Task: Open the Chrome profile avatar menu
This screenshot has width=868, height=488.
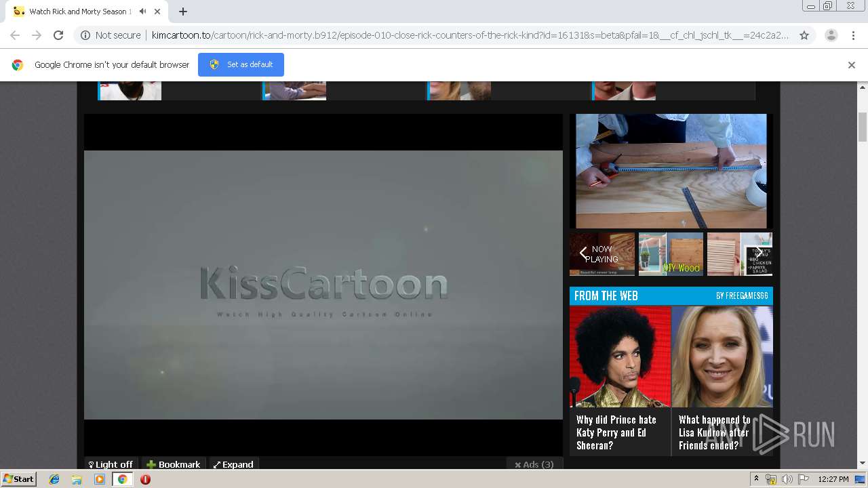Action: [831, 35]
